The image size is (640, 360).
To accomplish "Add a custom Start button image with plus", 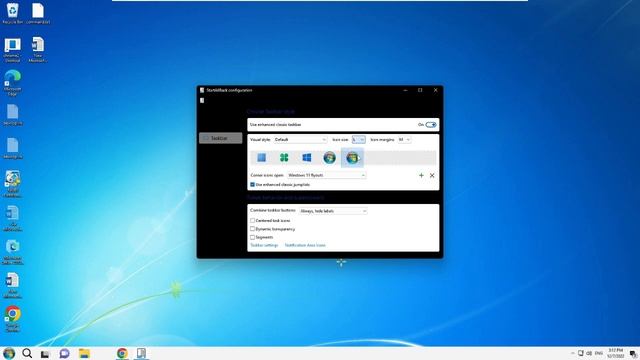I will click(x=421, y=175).
